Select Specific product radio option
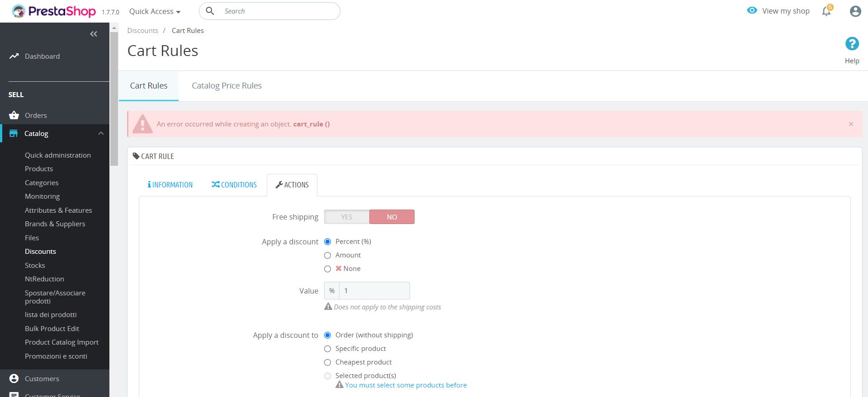This screenshot has width=868, height=397. tap(328, 349)
